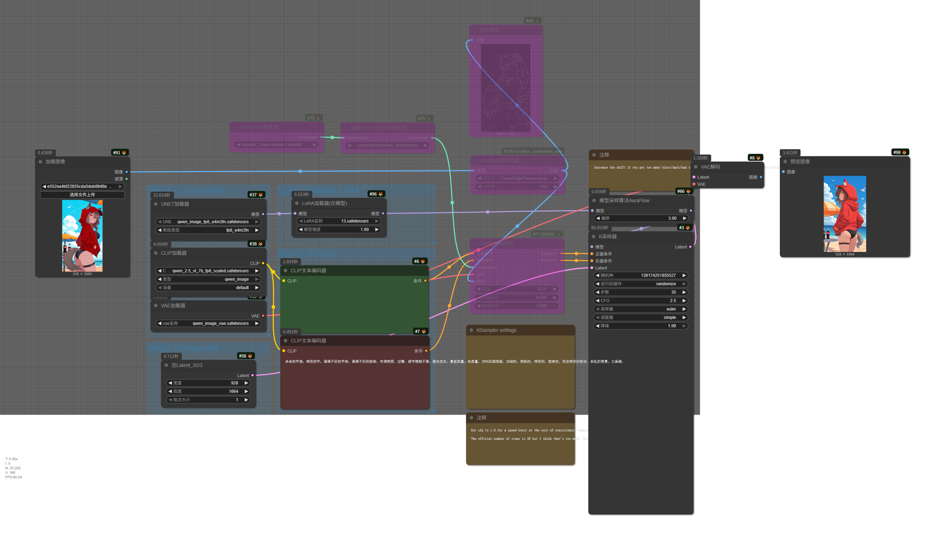
Task: Click the fox badge on the top purple 预览图像 node
Action: 536,21
